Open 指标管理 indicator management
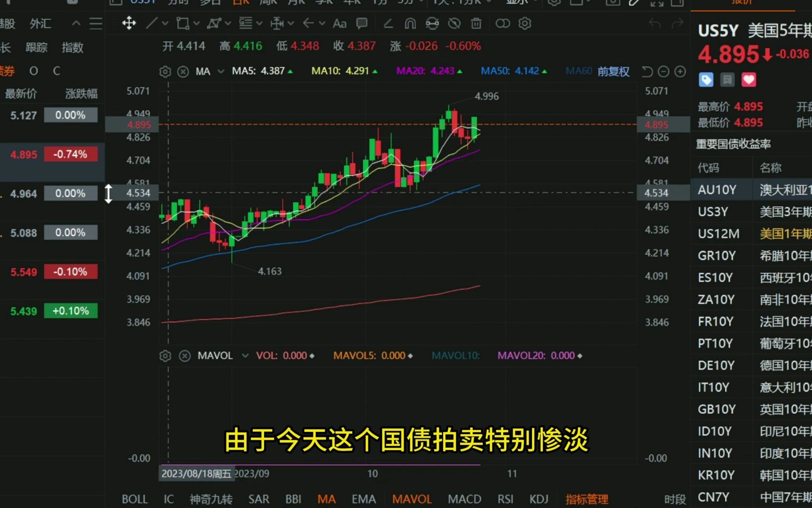Screen dimensions: 812x508 [587, 499]
